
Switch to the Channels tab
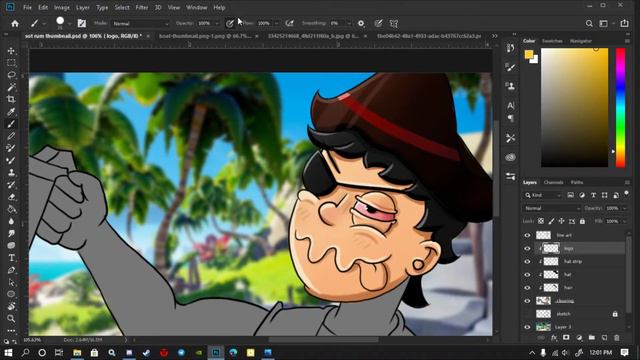pos(553,182)
